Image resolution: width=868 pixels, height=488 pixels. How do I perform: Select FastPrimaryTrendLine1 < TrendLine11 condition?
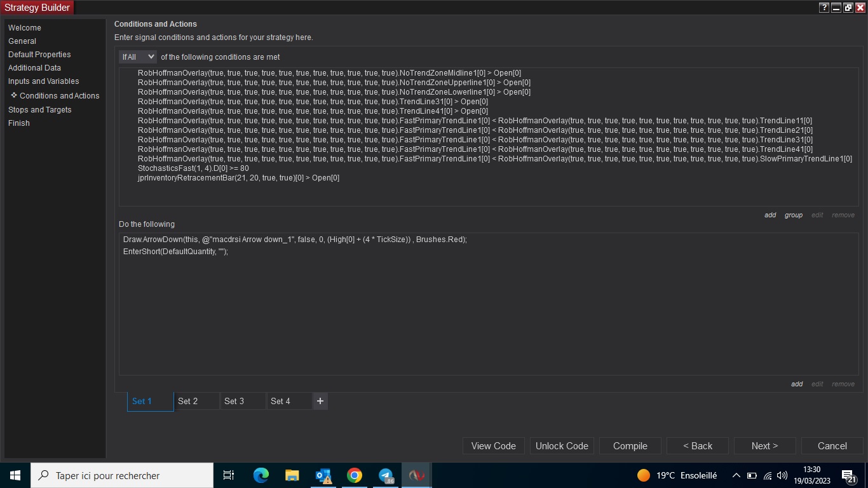pos(475,121)
